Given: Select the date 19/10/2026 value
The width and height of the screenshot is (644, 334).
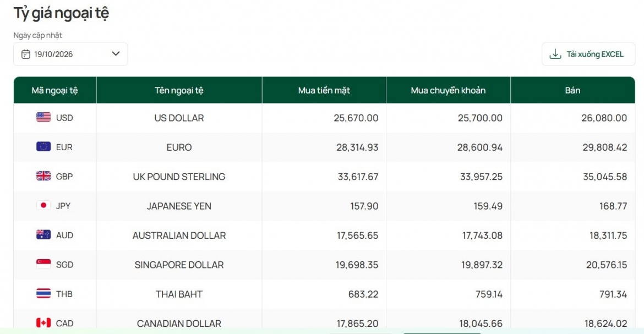Looking at the screenshot, I should (x=53, y=54).
